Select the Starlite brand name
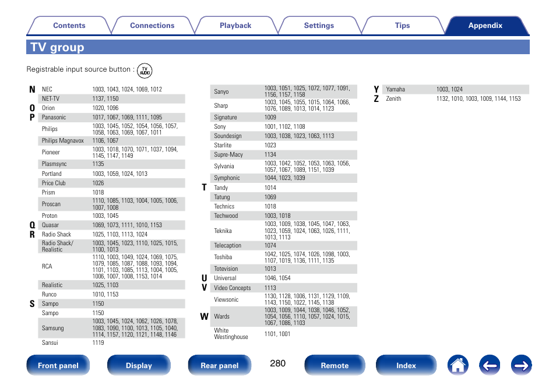556x392 pixels. tap(223, 145)
